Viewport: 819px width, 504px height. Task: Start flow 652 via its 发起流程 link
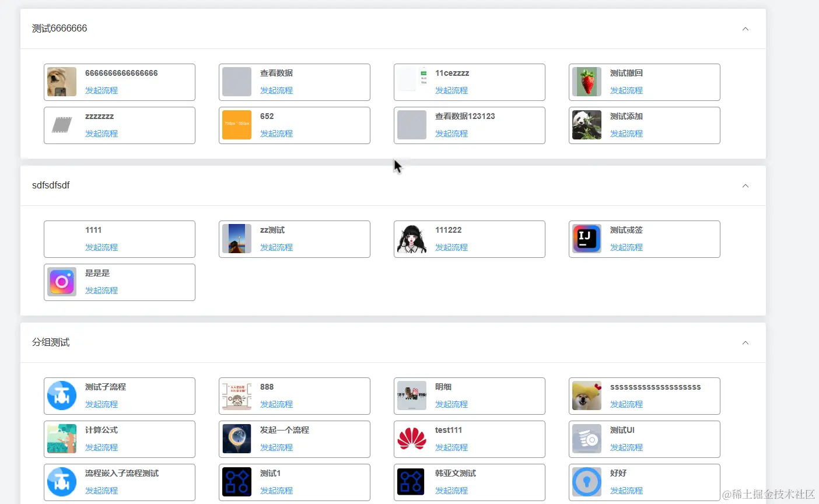click(276, 134)
